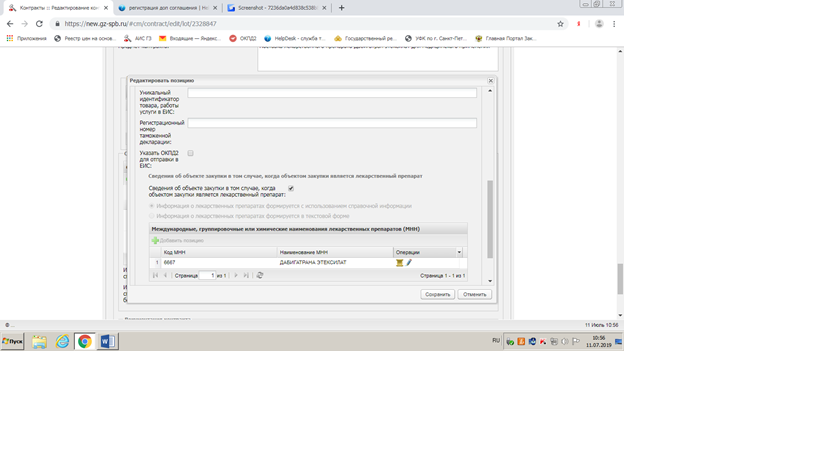Click the RU language indicator in taskbar
819x460 pixels.
click(496, 340)
